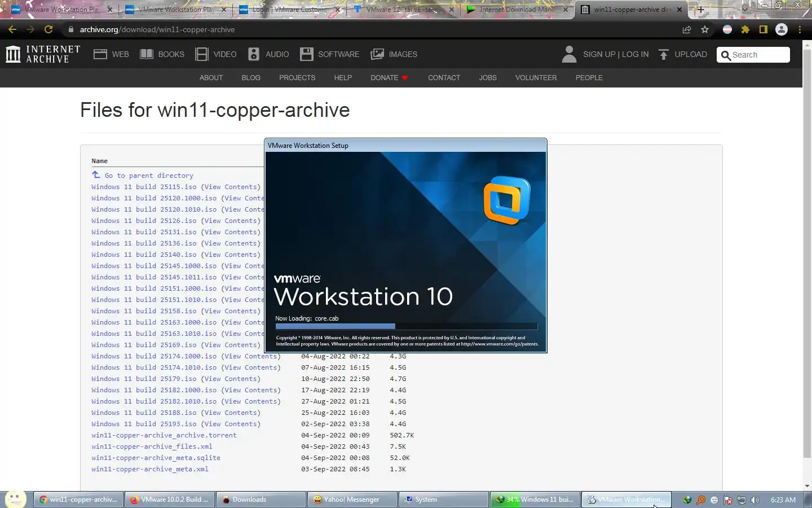Click the Upload arrow icon
Screen dimensions: 812x508
click(664, 54)
